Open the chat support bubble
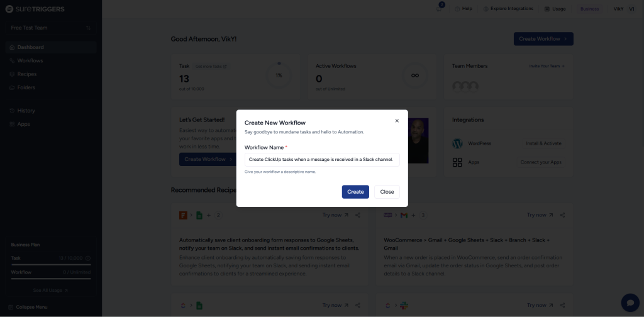This screenshot has width=644, height=317. point(630,303)
